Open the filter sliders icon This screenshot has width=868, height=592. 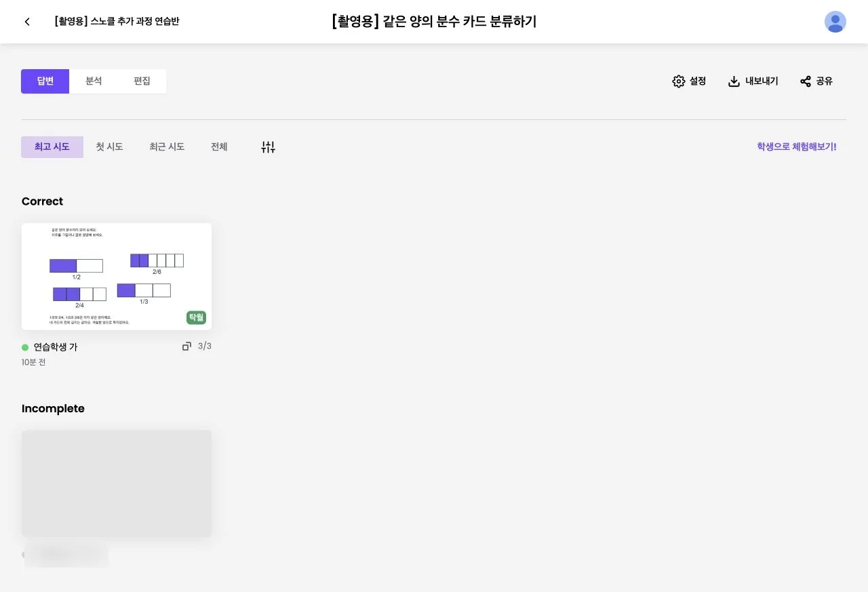269,147
